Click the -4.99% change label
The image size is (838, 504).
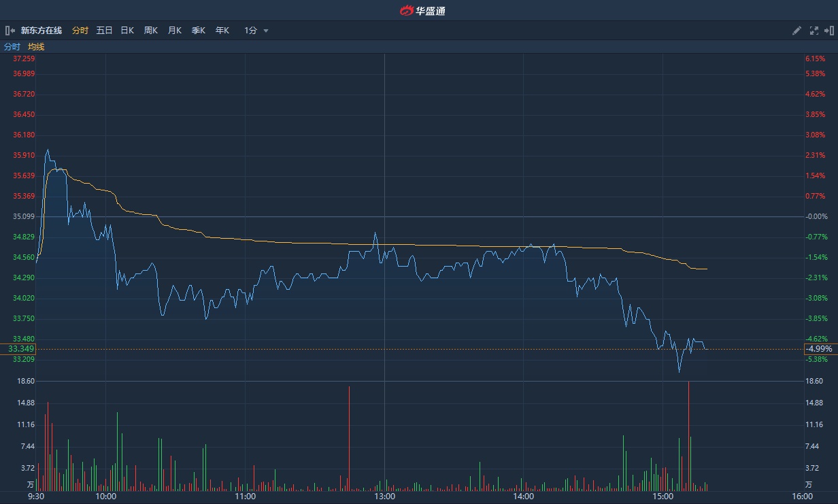pyautogui.click(x=819, y=349)
